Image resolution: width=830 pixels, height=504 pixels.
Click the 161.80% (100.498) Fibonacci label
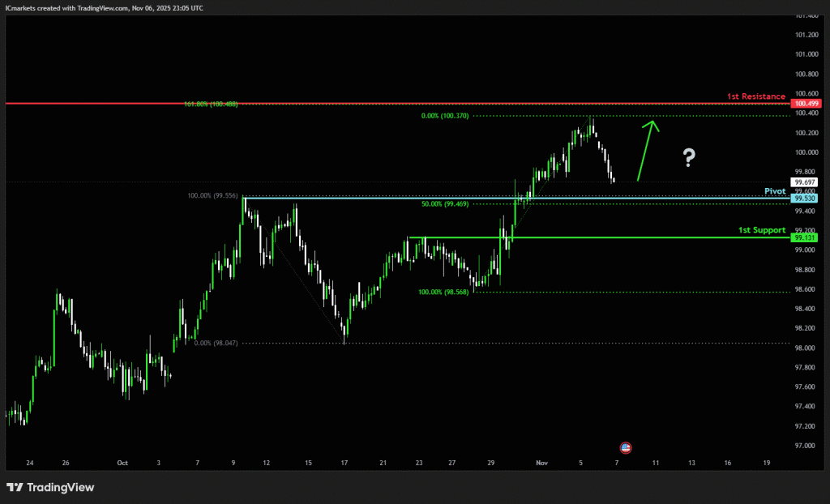[209, 105]
